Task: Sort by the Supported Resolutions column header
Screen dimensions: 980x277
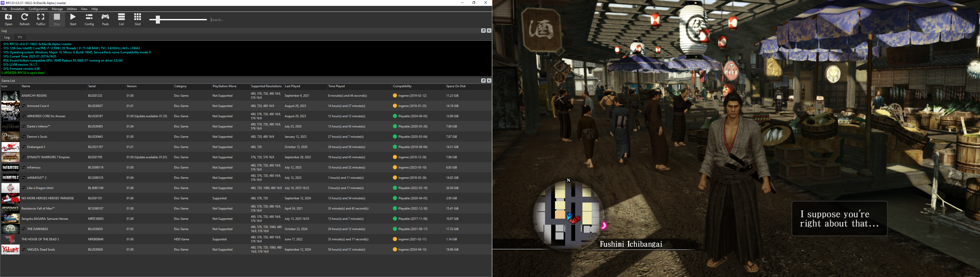Action: pyautogui.click(x=267, y=86)
